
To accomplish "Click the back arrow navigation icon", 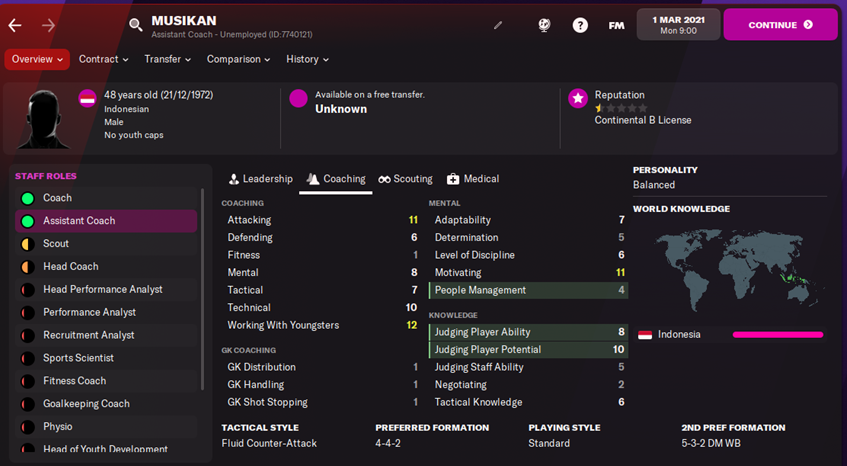I will point(15,25).
